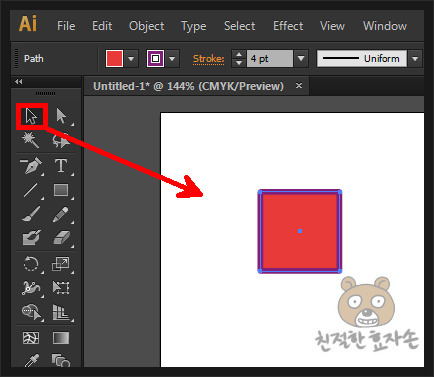
Task: Choose the Lasso tool
Action: tap(61, 140)
